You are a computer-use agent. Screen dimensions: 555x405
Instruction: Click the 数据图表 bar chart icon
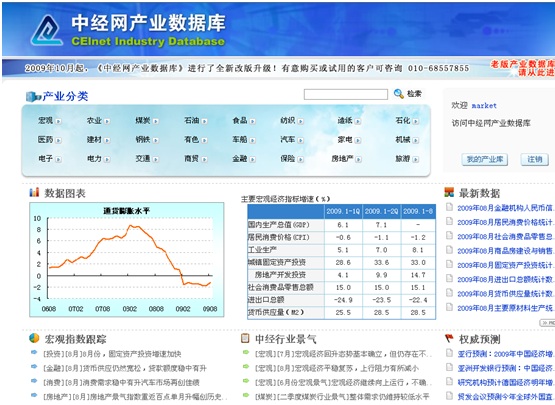coord(34,192)
